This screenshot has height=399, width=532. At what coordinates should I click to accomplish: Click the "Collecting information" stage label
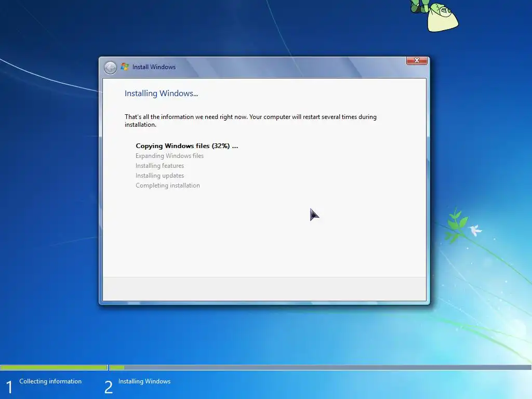coord(50,381)
